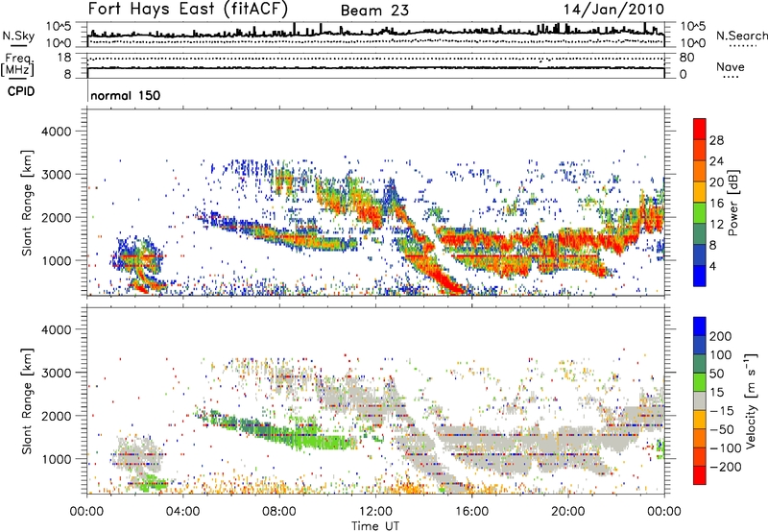Select the 'Time UT' axis title
The height and width of the screenshot is (532, 768).
[x=375, y=526]
